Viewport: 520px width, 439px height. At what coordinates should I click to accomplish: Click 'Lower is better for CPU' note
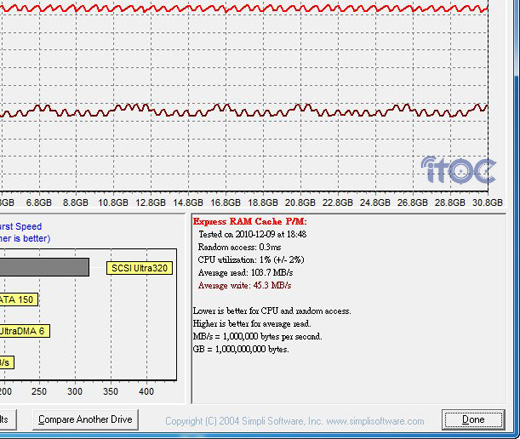(x=272, y=311)
